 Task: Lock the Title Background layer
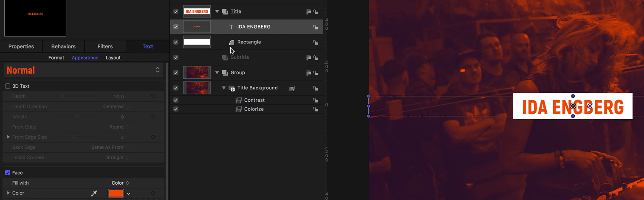[x=316, y=88]
